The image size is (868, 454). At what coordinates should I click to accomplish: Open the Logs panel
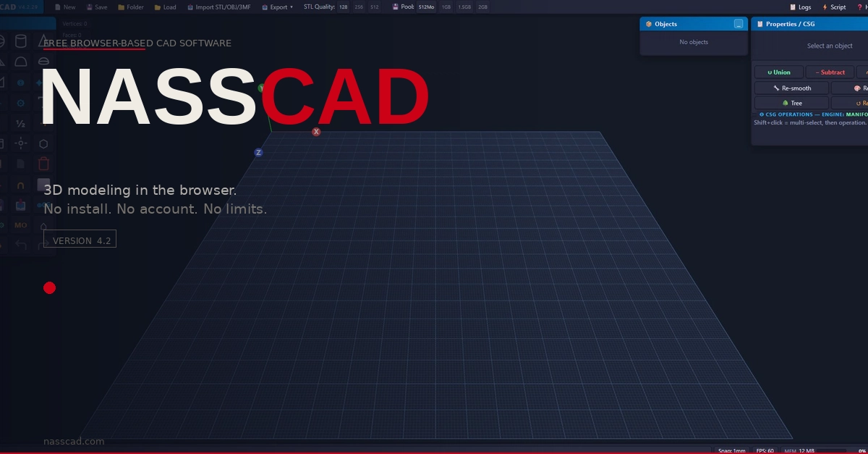(800, 7)
